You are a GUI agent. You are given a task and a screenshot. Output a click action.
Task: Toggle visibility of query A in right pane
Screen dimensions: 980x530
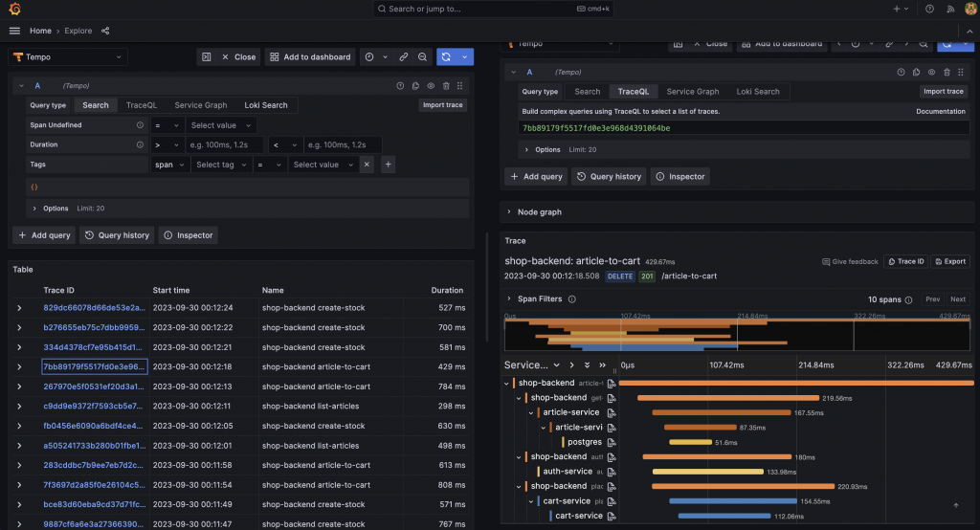pos(931,72)
